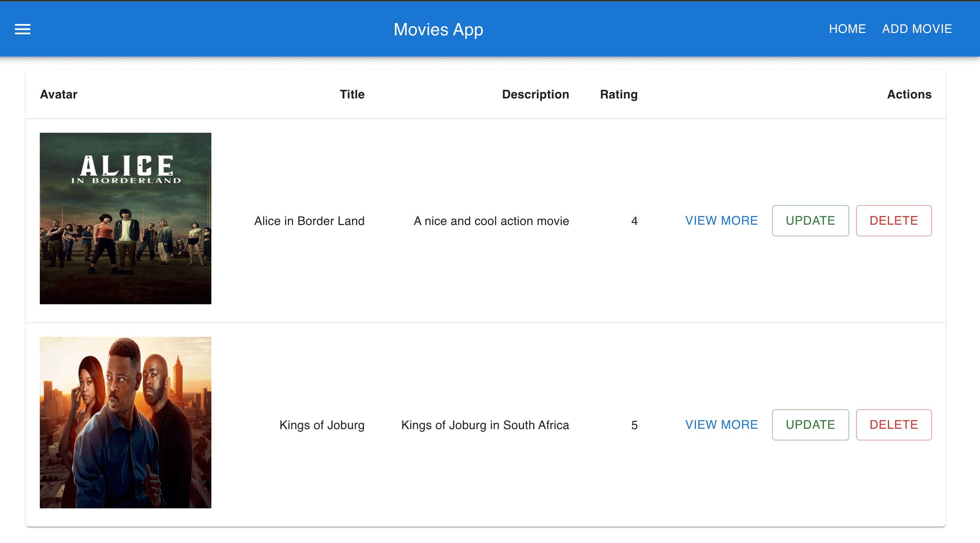Image resolution: width=980 pixels, height=543 pixels.
Task: Open the Alice in Borderland poster thumbnail
Action: [126, 219]
